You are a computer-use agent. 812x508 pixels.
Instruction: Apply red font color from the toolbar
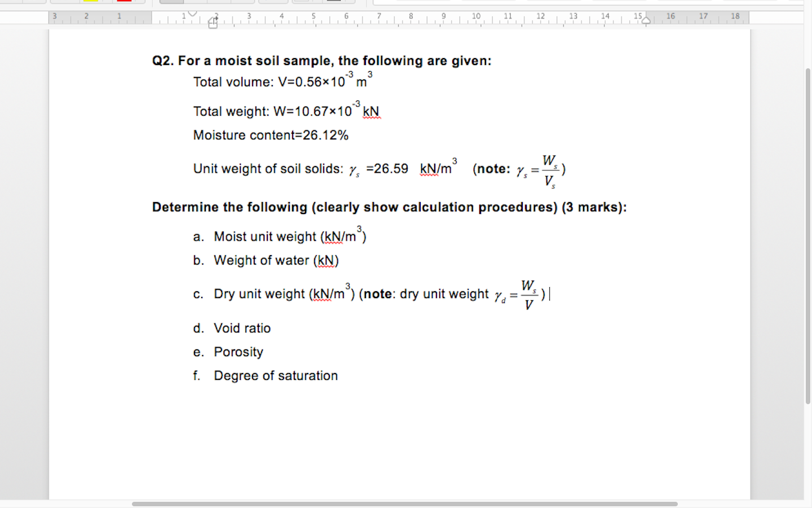point(124,2)
